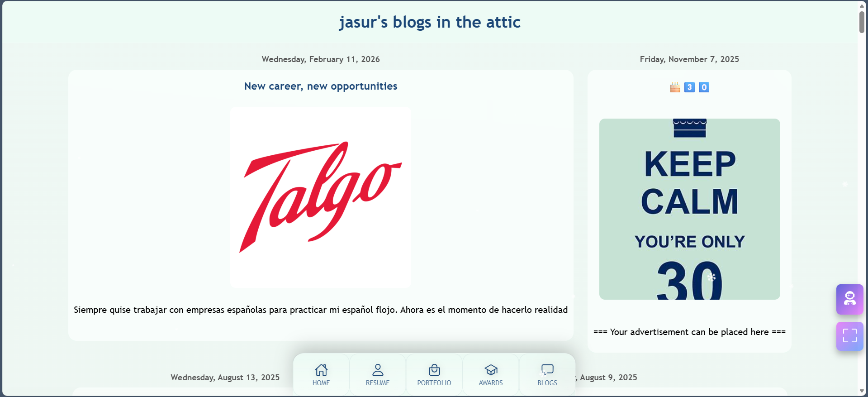Open the Awards graduation cap icon
Image resolution: width=868 pixels, height=397 pixels.
pyautogui.click(x=491, y=370)
